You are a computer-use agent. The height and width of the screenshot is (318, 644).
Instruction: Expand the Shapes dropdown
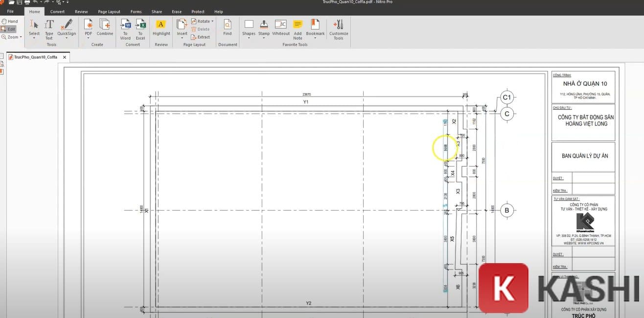coord(249,39)
